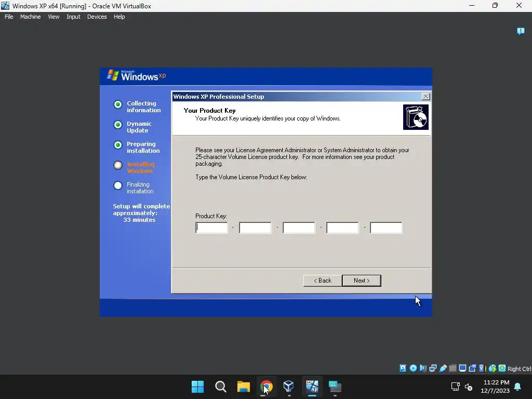The width and height of the screenshot is (532, 399).
Task: Click the network adapter indicator icon
Action: (x=433, y=368)
